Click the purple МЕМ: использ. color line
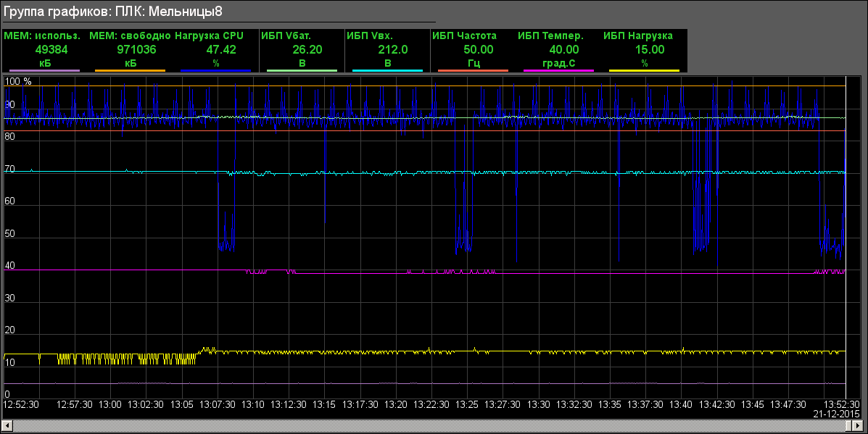This screenshot has height=434, width=868. 44,71
